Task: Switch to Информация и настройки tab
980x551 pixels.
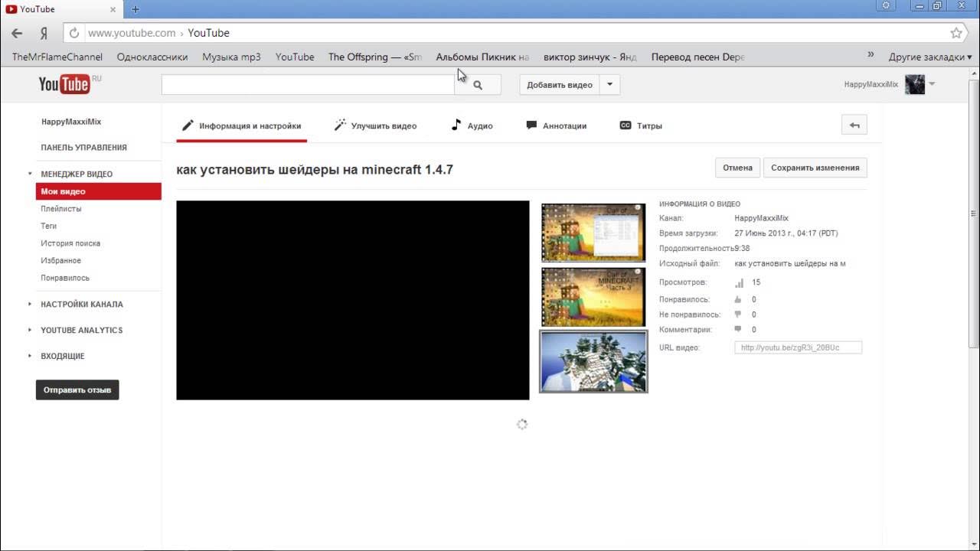Action: click(242, 126)
